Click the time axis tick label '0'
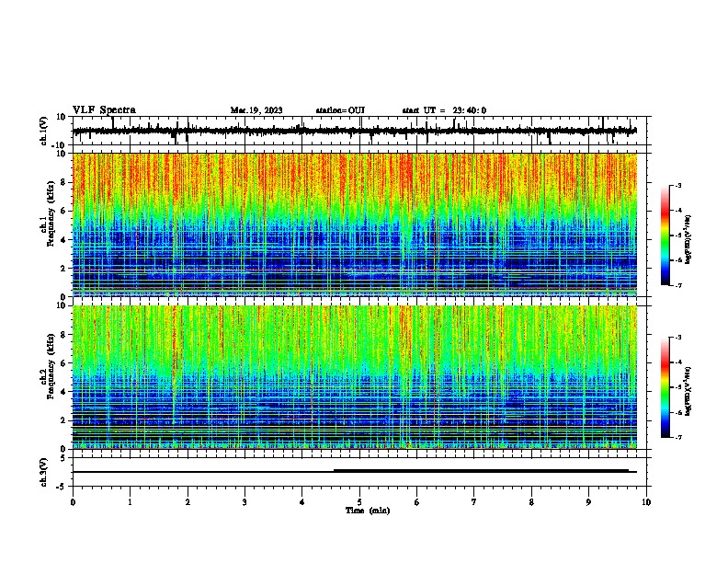 click(73, 502)
